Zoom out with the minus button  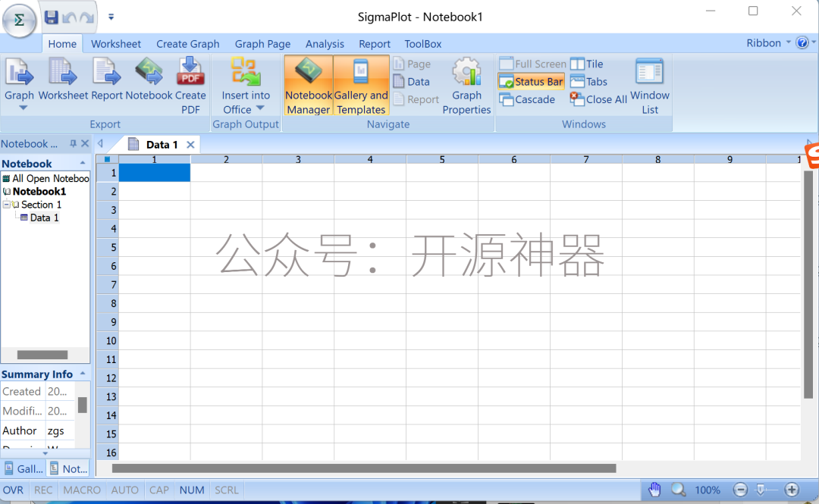(x=740, y=490)
